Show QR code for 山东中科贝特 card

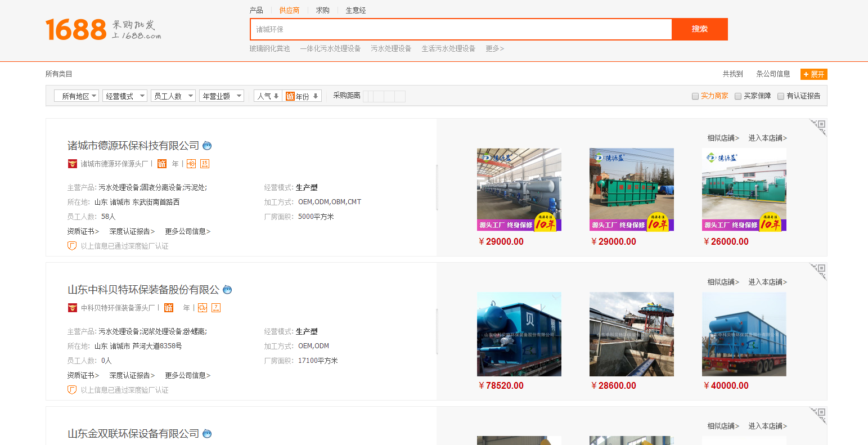coord(818,271)
